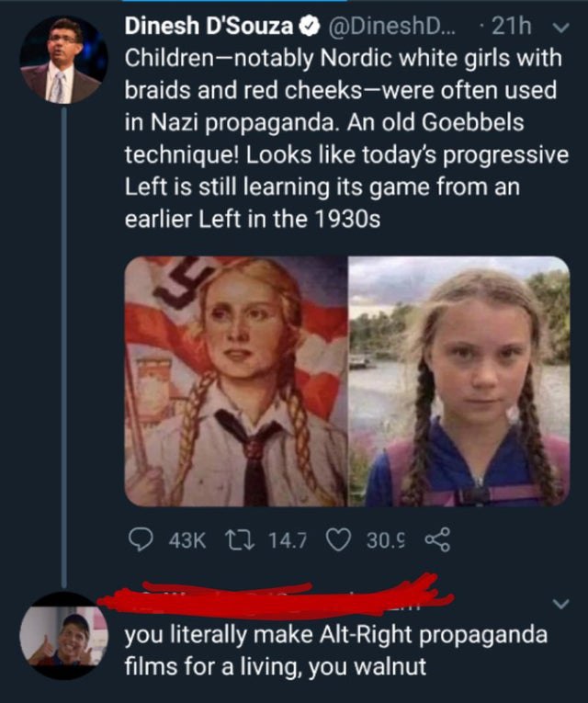Open the right photo of girl with braids
Image resolution: width=588 pixels, height=703 pixels.
coord(459,381)
